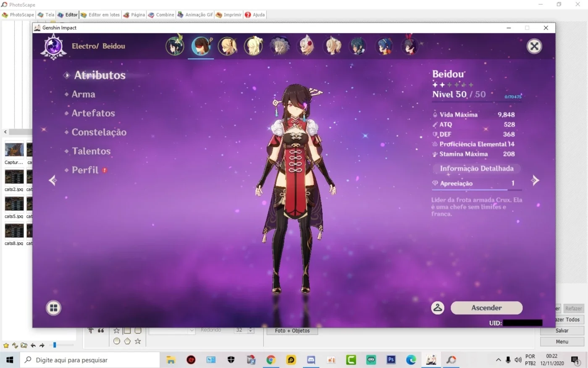Adjust the thumbnail size slider in PhotoScape

55,345
